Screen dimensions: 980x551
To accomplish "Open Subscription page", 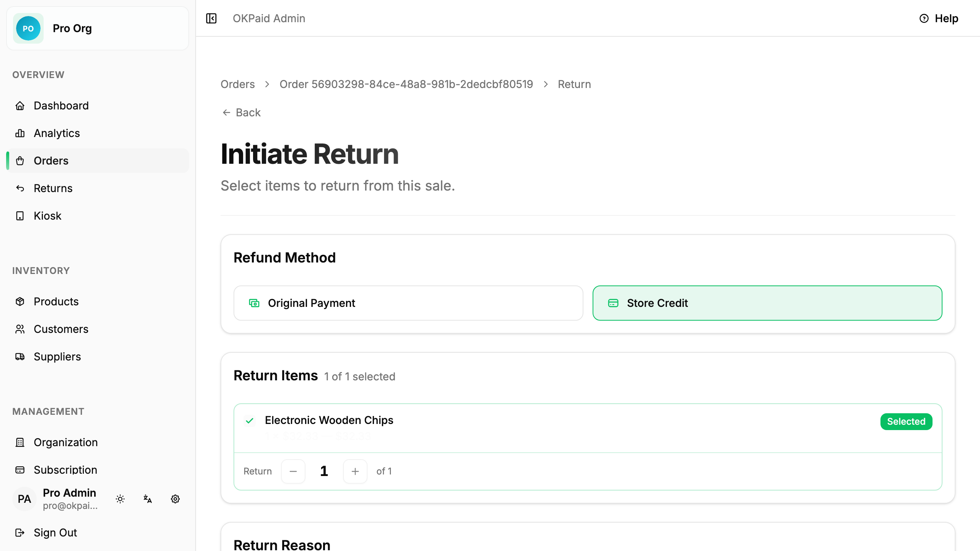I will [98, 470].
